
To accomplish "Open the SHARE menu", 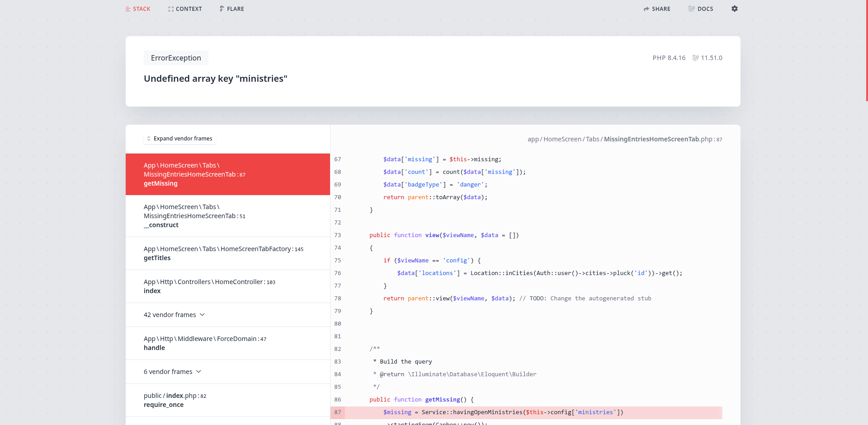I will (657, 9).
